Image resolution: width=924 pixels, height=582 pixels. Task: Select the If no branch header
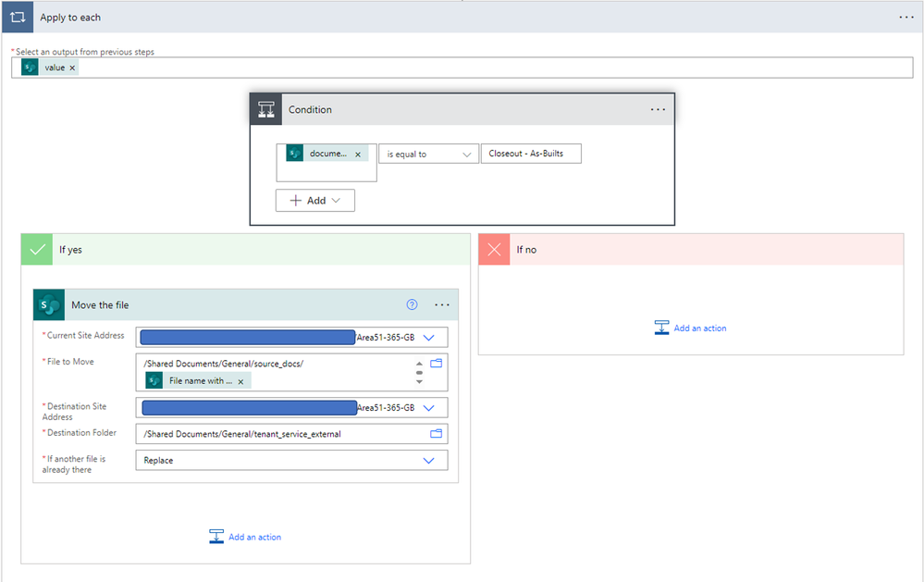coord(691,250)
